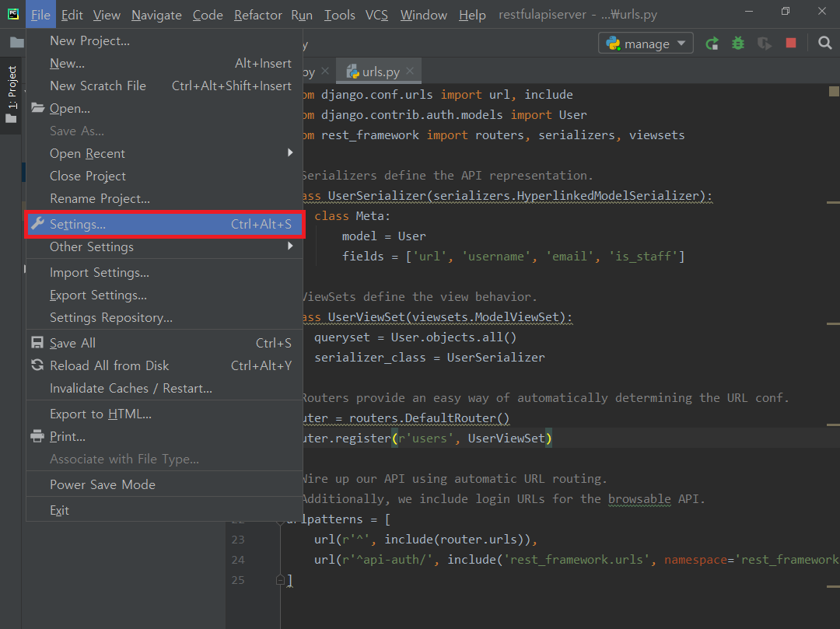Expand the Open Recent submenu
This screenshot has width=840, height=629.
pos(290,153)
